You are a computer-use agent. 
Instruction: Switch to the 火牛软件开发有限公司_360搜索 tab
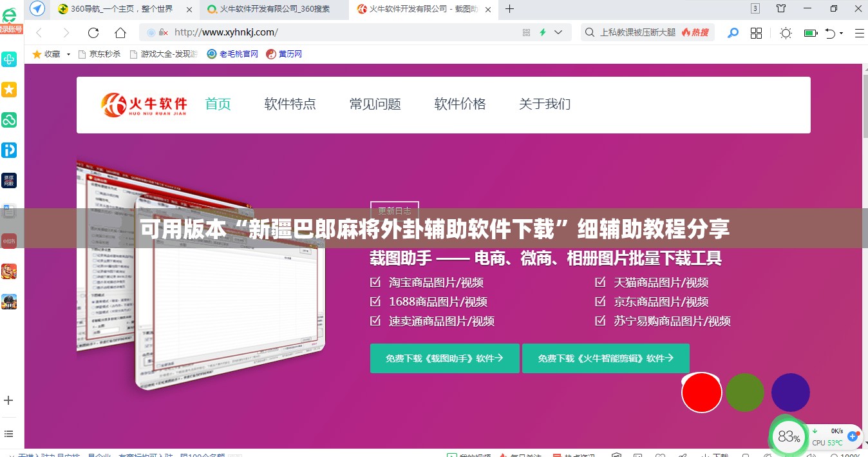pyautogui.click(x=273, y=8)
